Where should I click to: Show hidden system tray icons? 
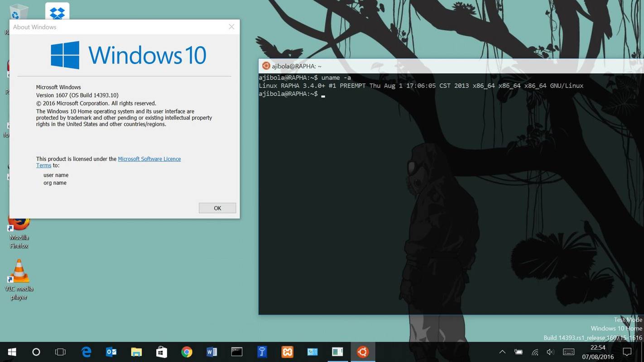coord(502,352)
